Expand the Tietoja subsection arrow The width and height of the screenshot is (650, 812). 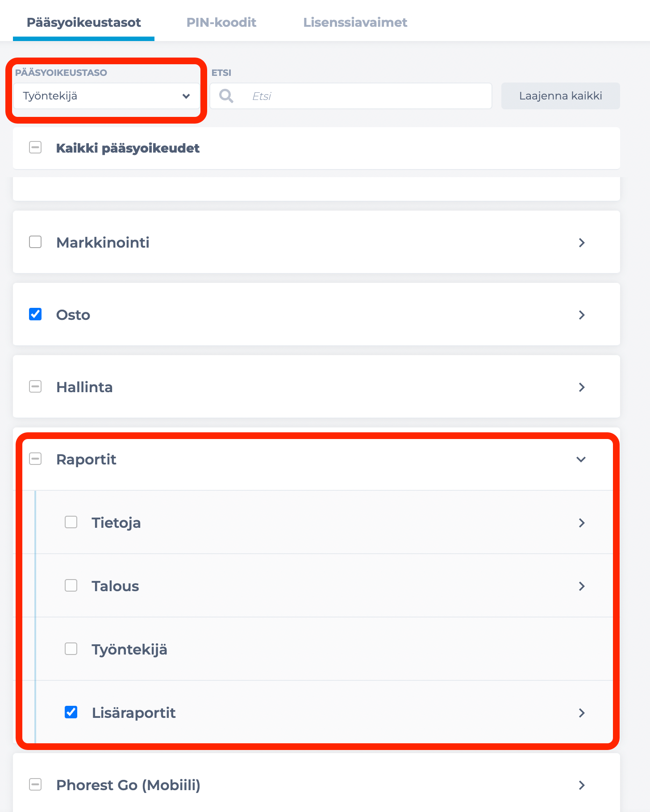[582, 523]
